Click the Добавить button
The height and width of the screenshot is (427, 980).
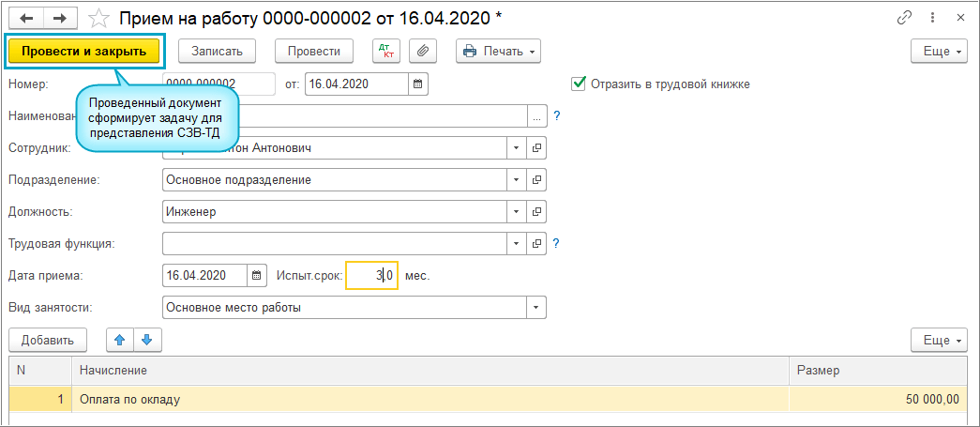point(47,340)
